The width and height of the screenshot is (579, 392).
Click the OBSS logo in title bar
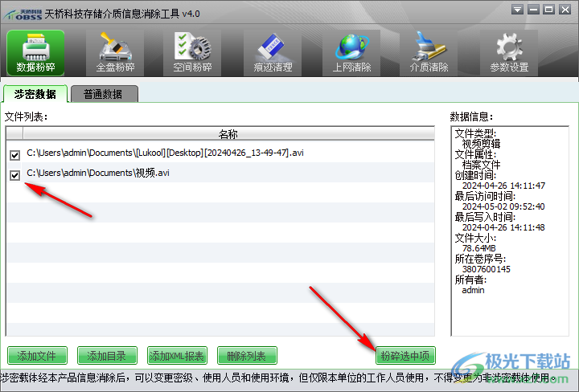click(x=23, y=14)
